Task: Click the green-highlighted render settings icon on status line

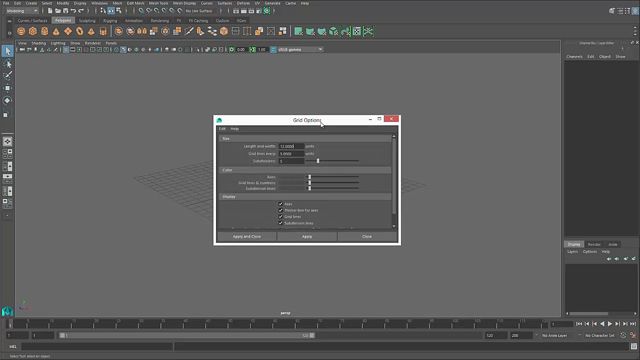Action: click(x=267, y=11)
